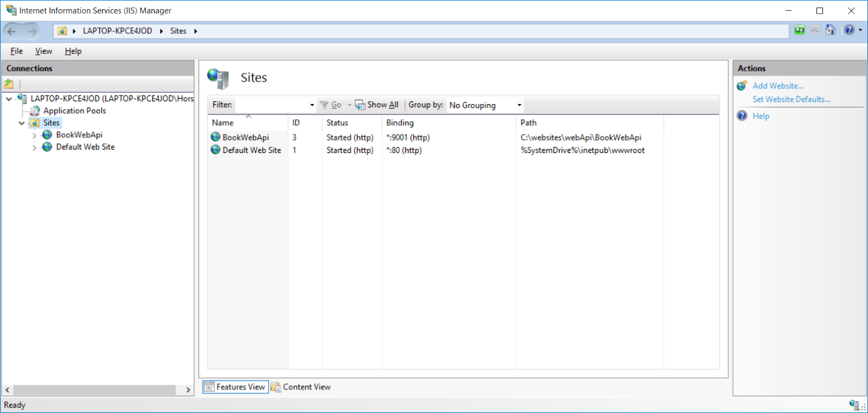
Task: Expand breadcrumb arrow after Sites
Action: tap(195, 31)
